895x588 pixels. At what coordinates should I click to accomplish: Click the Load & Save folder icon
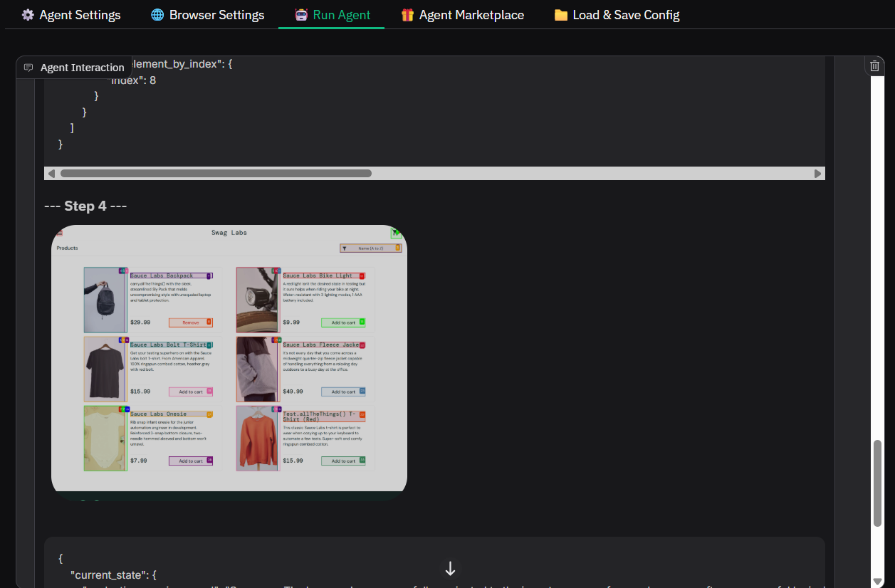point(561,15)
